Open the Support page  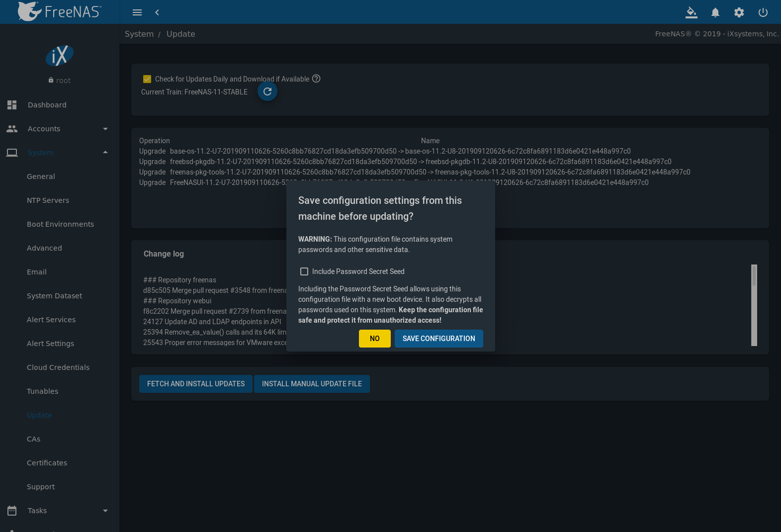[41, 487]
